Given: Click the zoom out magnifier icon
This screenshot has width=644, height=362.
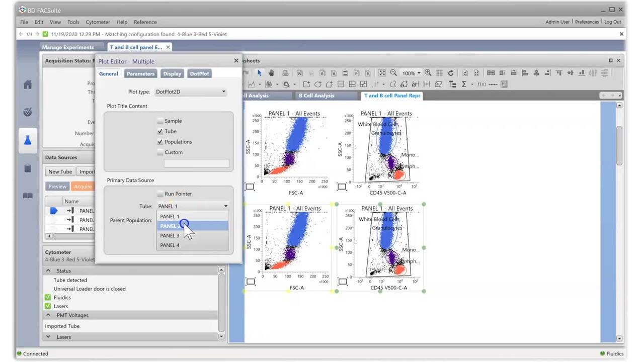Looking at the screenshot, I should (393, 73).
